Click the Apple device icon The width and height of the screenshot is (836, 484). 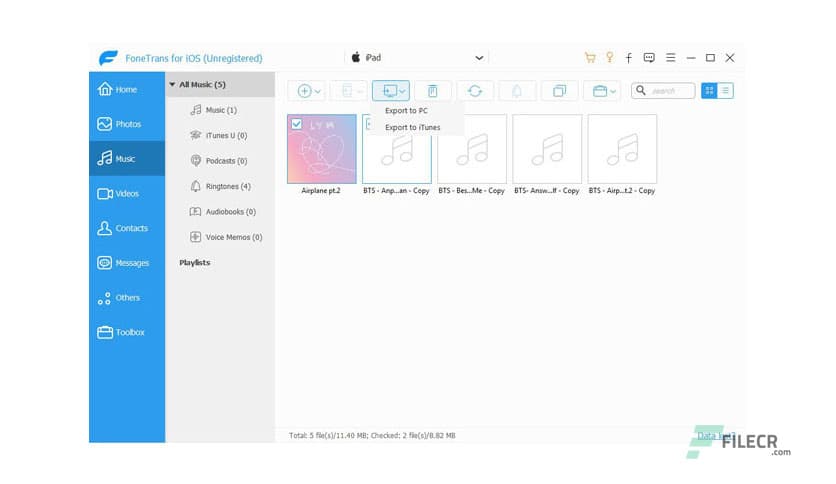[x=356, y=57]
